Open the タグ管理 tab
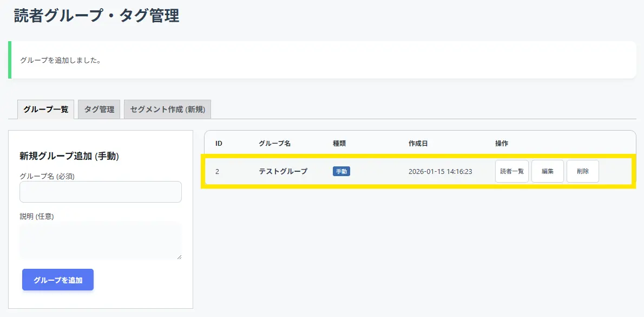This screenshot has height=317, width=644. (99, 109)
